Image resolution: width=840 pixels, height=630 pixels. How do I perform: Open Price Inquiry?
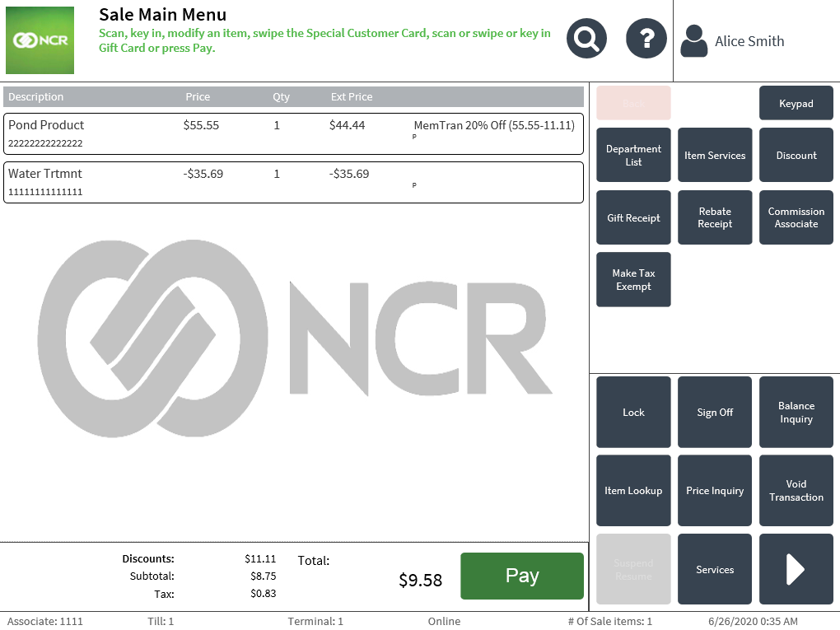pos(715,490)
